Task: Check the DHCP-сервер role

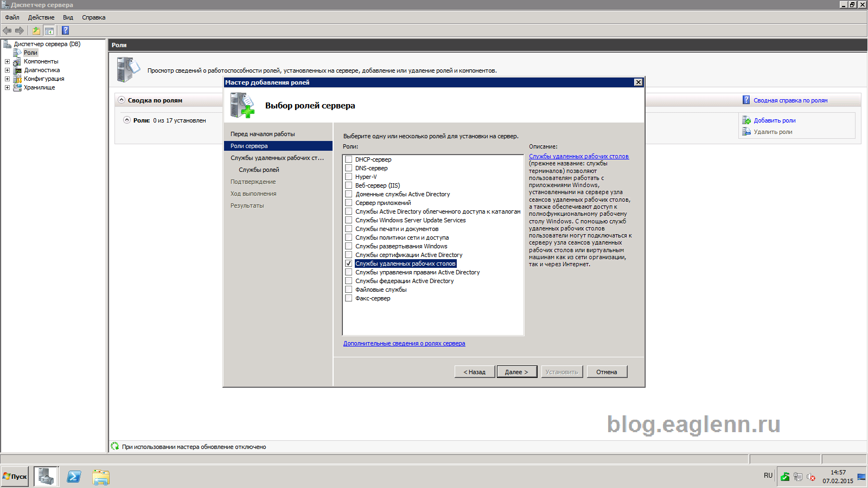Action: coord(349,159)
